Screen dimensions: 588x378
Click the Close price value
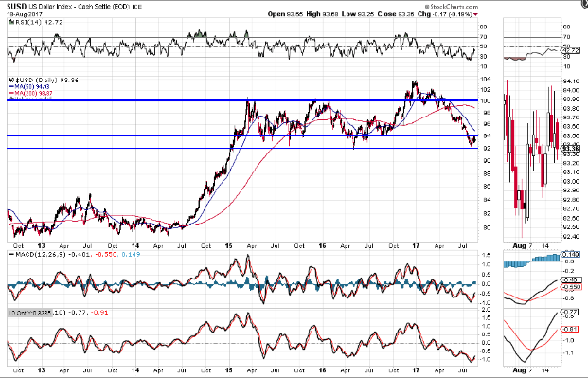pyautogui.click(x=406, y=14)
